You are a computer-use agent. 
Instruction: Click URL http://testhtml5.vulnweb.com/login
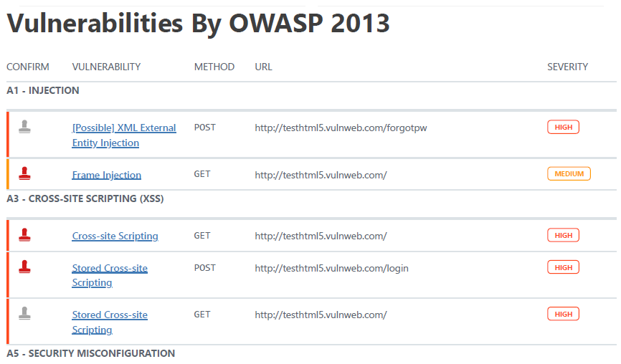[x=331, y=268]
